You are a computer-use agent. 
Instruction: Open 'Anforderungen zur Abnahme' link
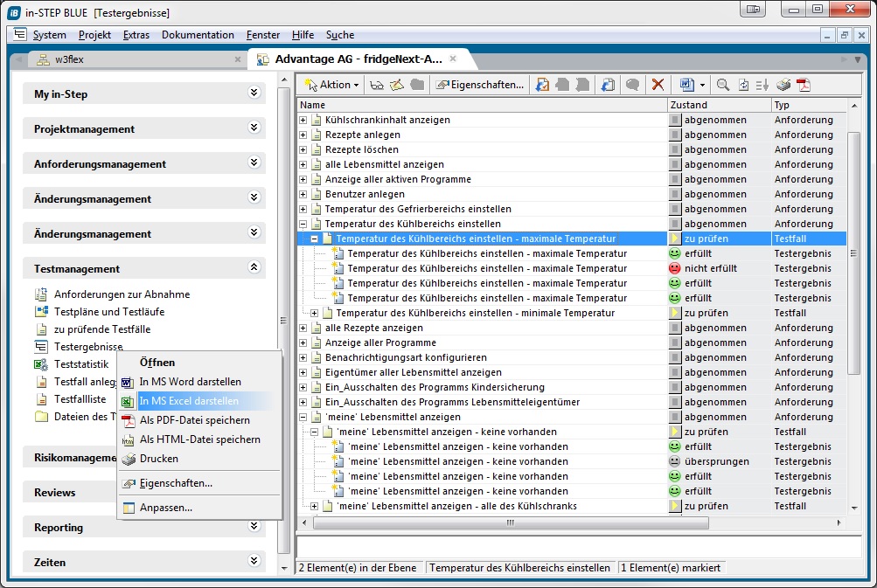pos(122,294)
